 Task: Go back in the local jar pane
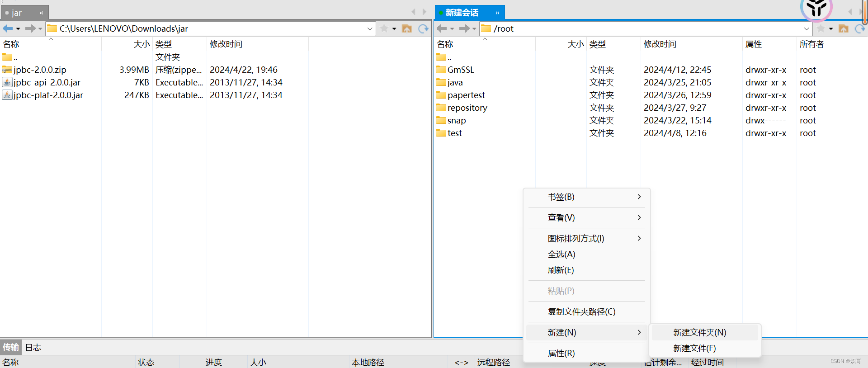(x=8, y=28)
